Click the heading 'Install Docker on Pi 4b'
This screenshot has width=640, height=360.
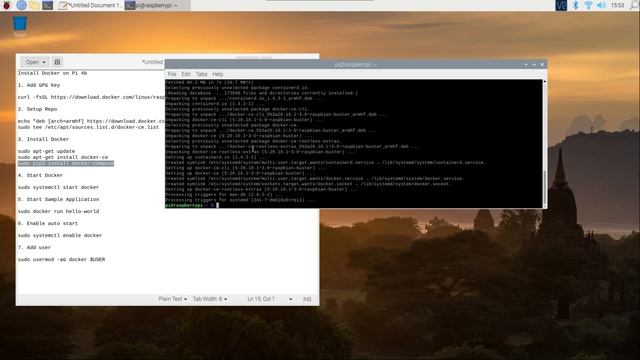[x=52, y=73]
